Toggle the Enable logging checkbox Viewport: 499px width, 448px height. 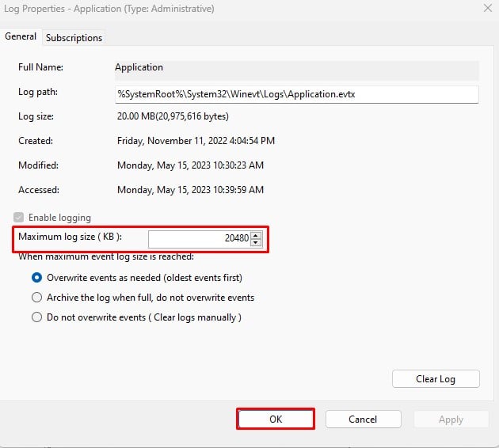click(x=19, y=218)
